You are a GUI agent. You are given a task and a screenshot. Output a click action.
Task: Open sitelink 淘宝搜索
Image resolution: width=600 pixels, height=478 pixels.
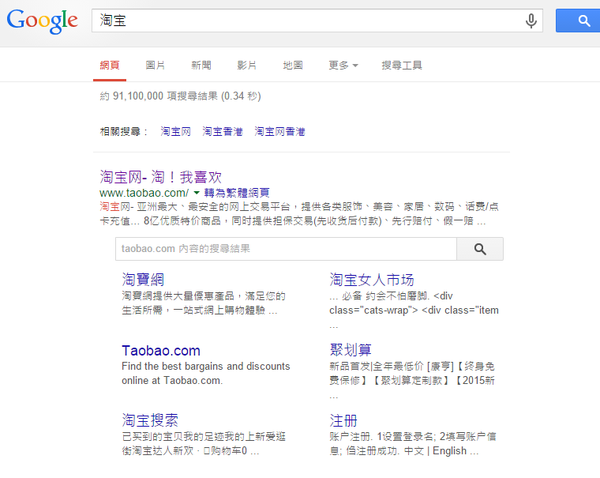pyautogui.click(x=150, y=420)
